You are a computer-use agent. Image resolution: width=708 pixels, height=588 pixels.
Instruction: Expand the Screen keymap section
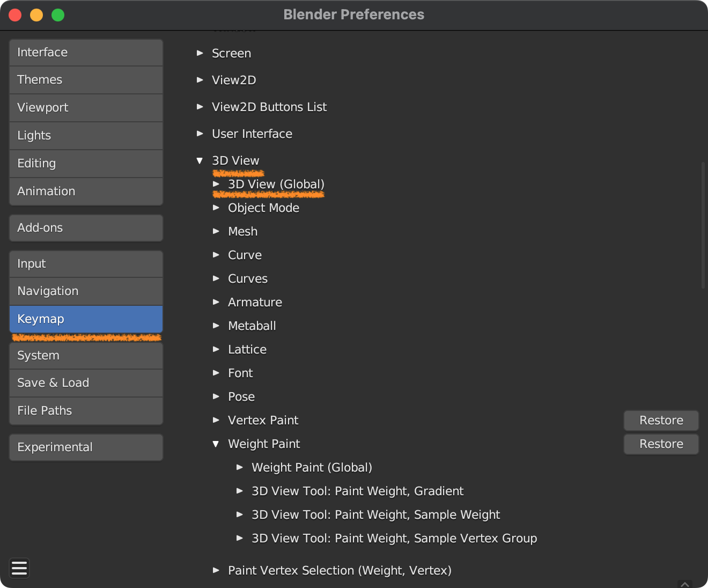(200, 53)
